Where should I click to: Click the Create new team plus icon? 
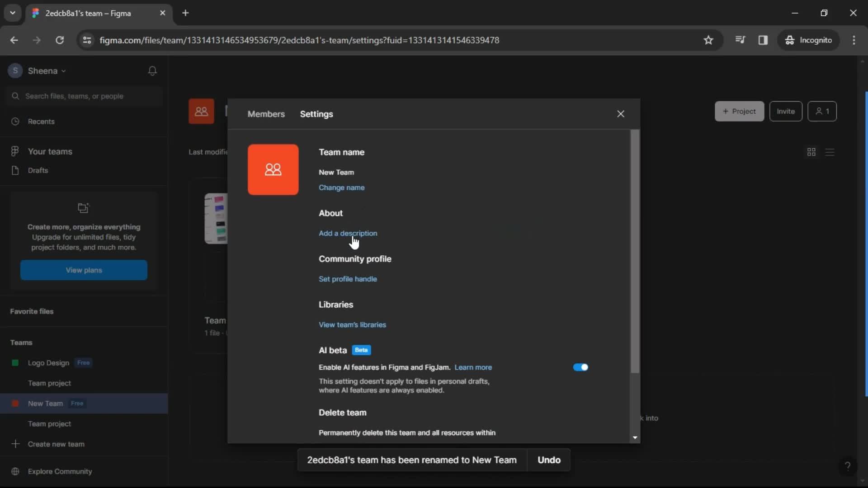[15, 444]
